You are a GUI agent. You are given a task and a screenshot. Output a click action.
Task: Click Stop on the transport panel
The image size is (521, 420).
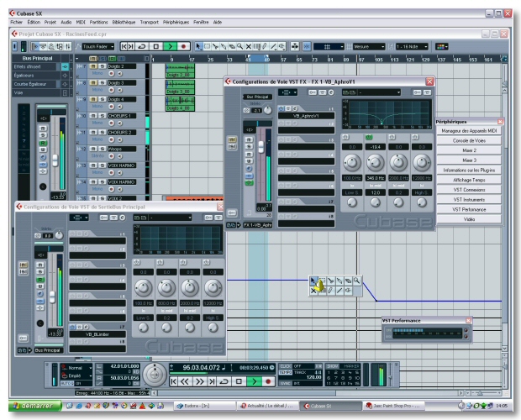coord(239,381)
